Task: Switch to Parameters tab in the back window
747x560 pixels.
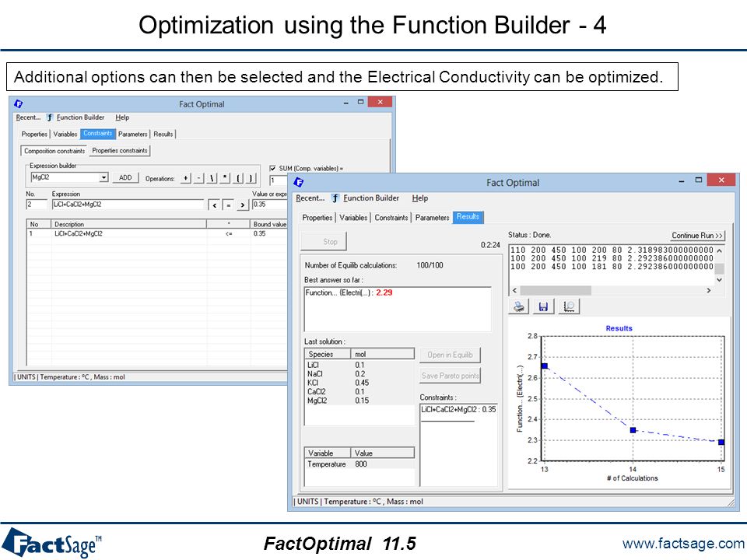Action: [132, 135]
